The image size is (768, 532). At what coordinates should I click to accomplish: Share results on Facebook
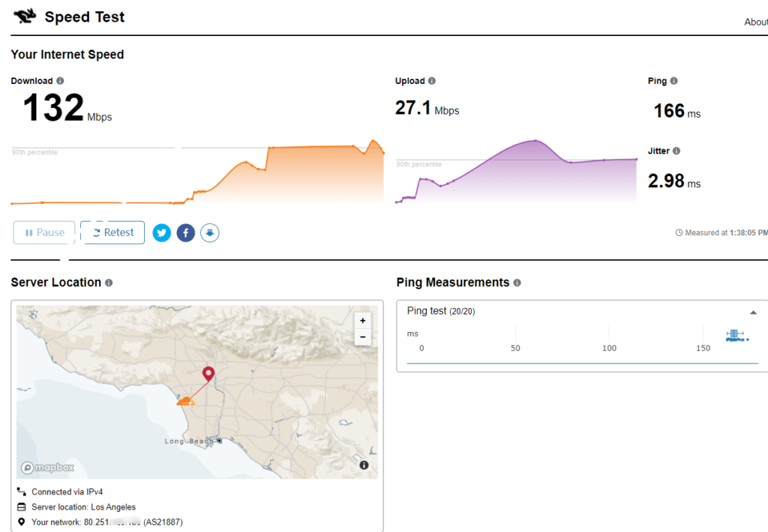click(x=186, y=233)
